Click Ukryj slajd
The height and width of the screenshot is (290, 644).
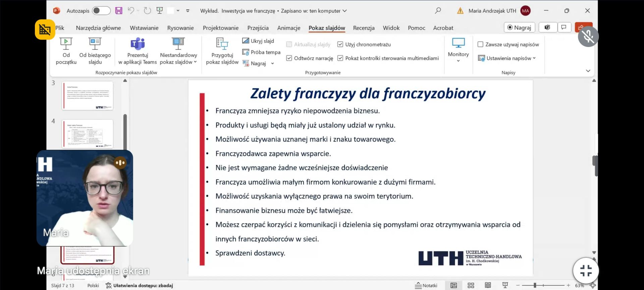[x=258, y=41]
